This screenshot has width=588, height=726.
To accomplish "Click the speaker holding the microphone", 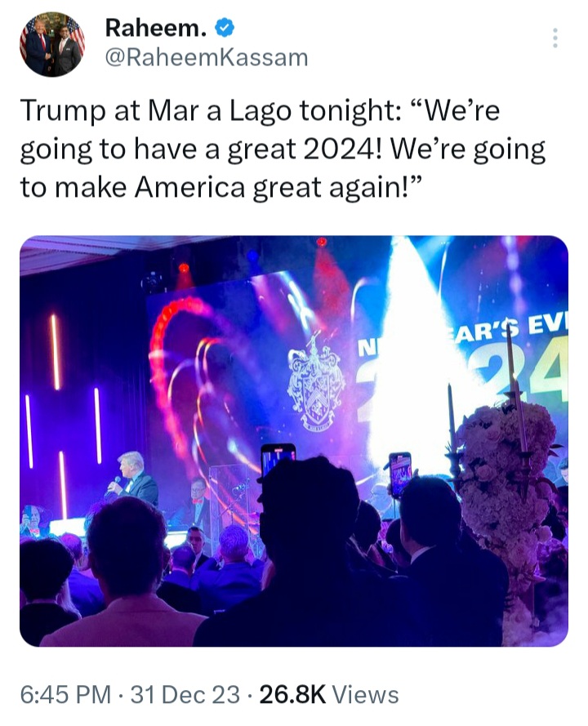I will coord(132,482).
